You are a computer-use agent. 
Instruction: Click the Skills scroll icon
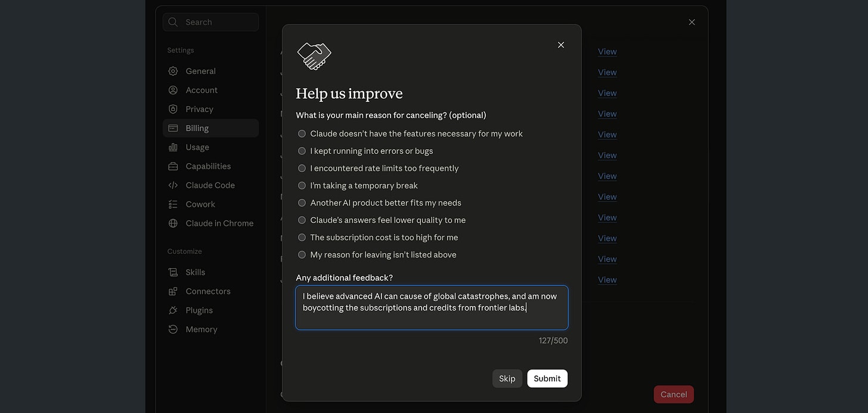(x=173, y=272)
